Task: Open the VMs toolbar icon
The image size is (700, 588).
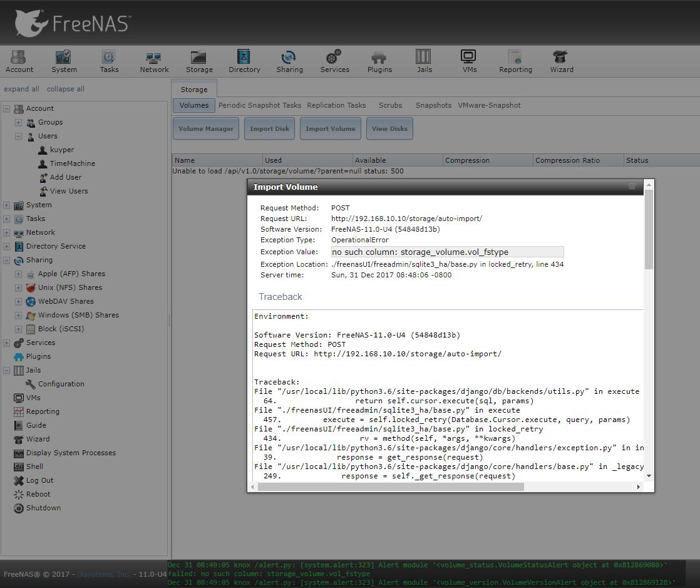Action: click(x=469, y=61)
